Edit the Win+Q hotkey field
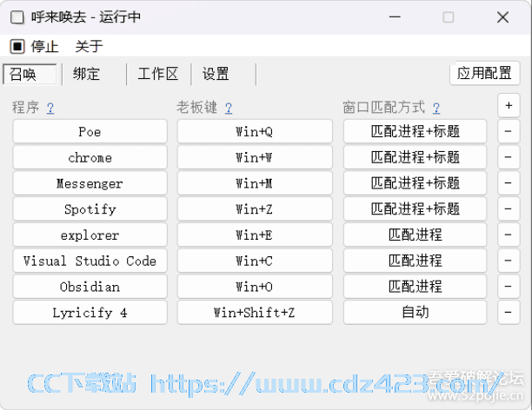532x410 pixels. tap(255, 131)
